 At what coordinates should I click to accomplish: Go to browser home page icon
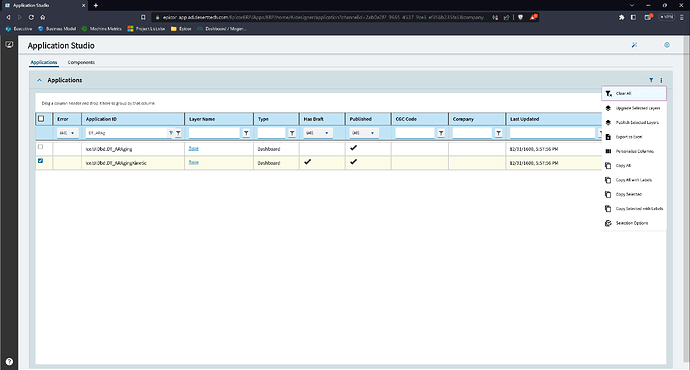pyautogui.click(x=43, y=17)
